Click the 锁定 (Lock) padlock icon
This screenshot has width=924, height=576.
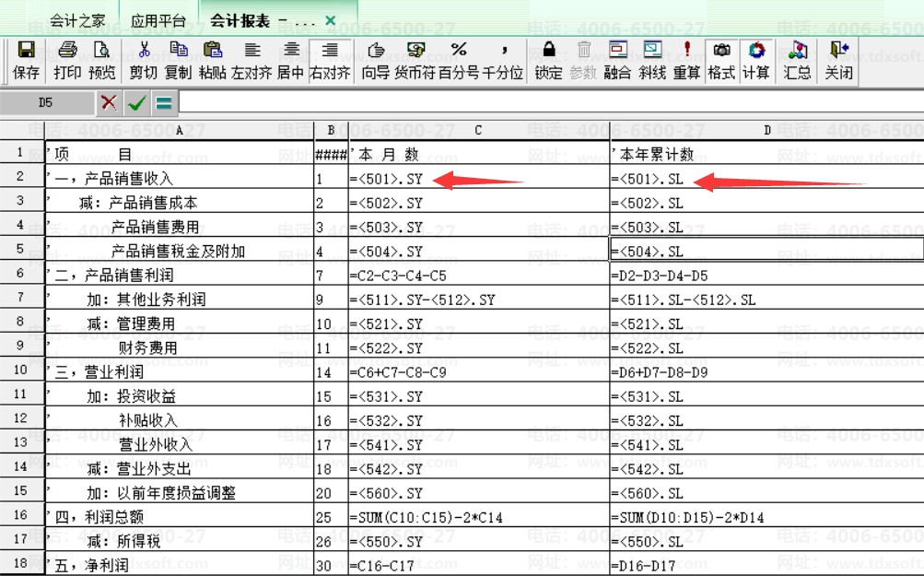[548, 59]
